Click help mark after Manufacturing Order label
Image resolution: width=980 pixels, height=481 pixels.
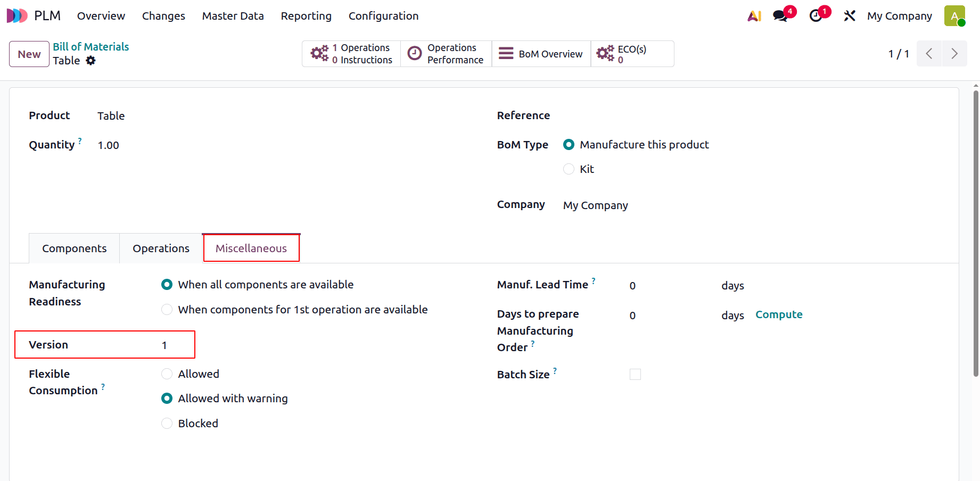(x=533, y=344)
